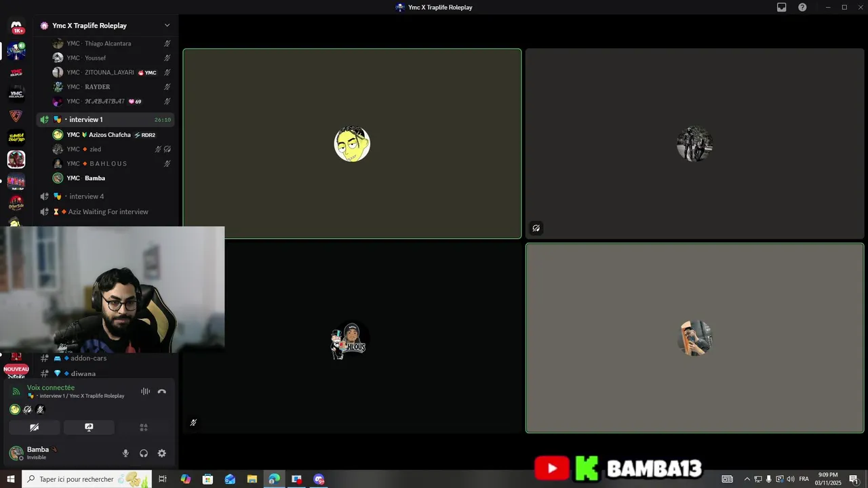Join the interview 4 voice channel
The height and width of the screenshot is (488, 868).
[x=105, y=197]
